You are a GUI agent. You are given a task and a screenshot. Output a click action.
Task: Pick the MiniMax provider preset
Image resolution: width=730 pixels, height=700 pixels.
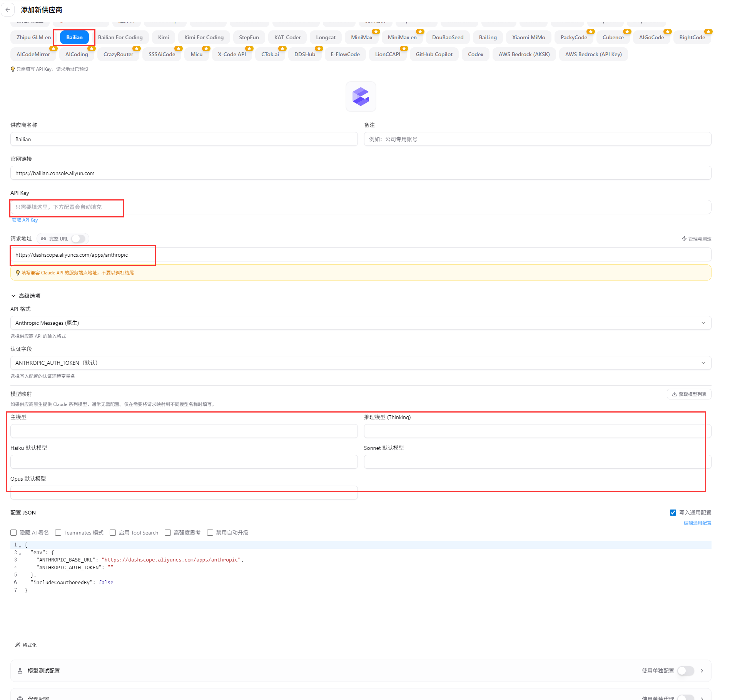coord(362,37)
